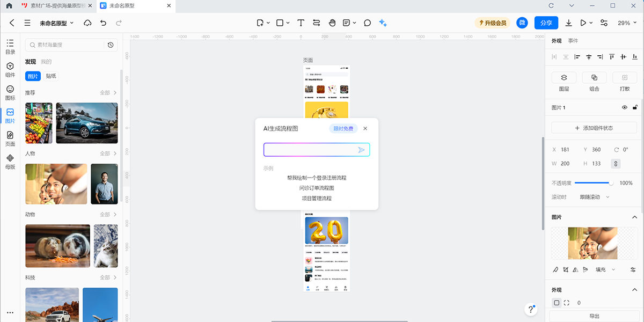Viewport: 644px width, 322px height.
Task: Click the undo arrow icon
Action: [103, 23]
